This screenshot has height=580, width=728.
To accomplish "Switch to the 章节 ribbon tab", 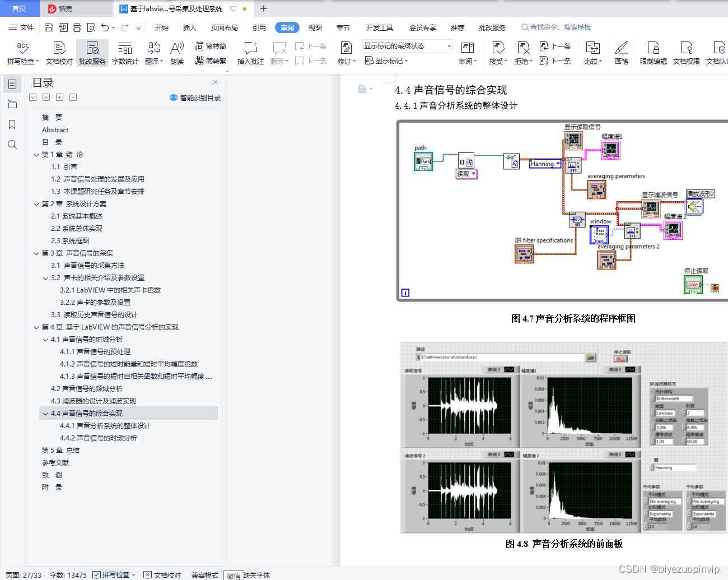I will point(343,27).
